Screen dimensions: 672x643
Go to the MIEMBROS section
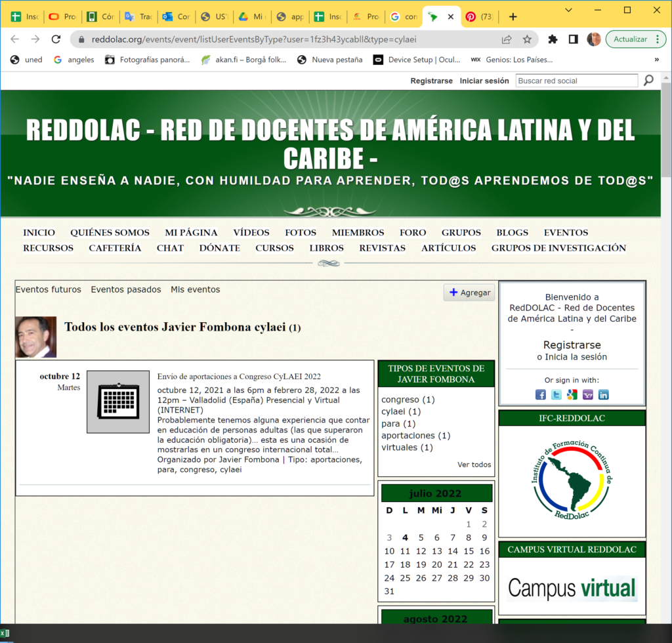point(358,233)
